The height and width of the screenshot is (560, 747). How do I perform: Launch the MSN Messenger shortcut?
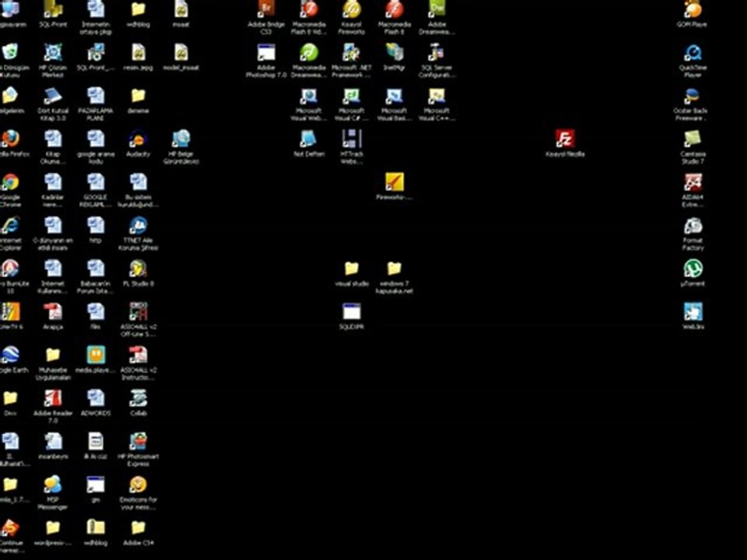pos(53,485)
